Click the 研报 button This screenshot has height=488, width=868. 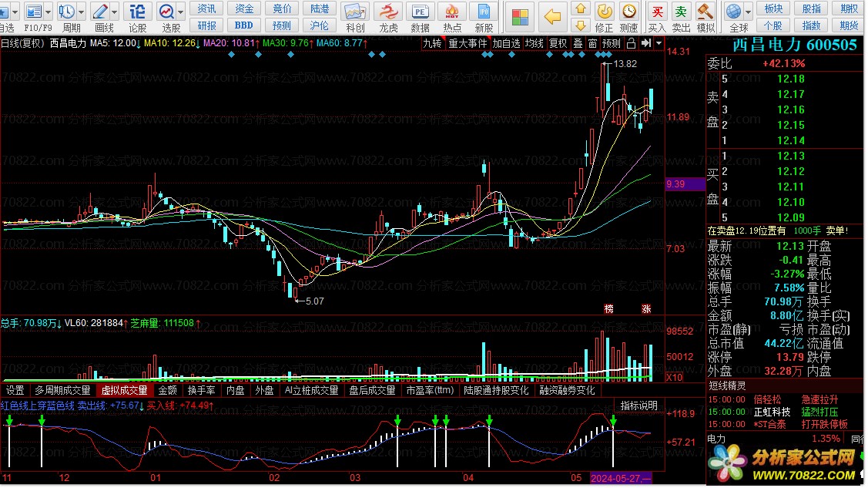(x=206, y=25)
